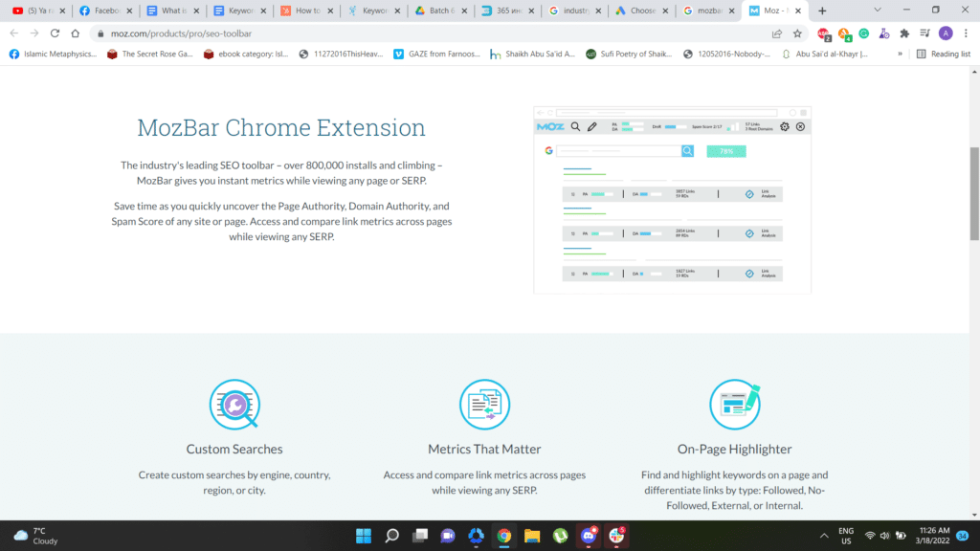This screenshot has height=551, width=980.
Task: Open the browser home page icon
Action: pos(76,33)
